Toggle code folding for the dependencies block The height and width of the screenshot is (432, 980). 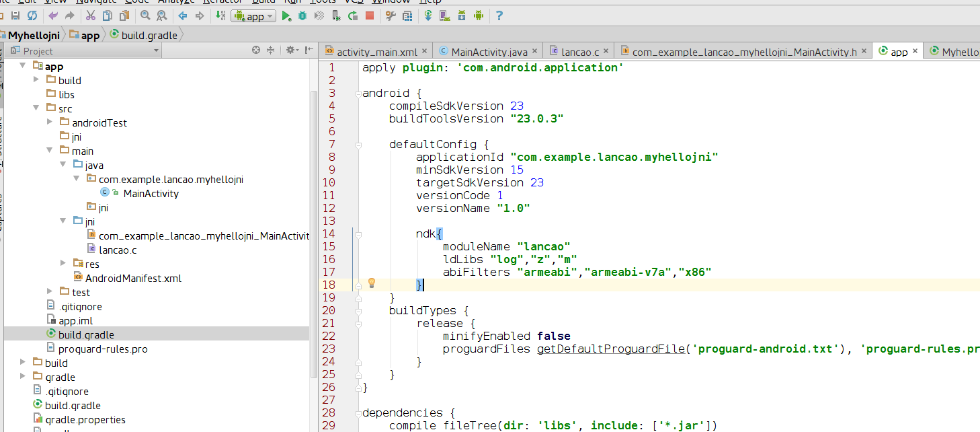(359, 412)
